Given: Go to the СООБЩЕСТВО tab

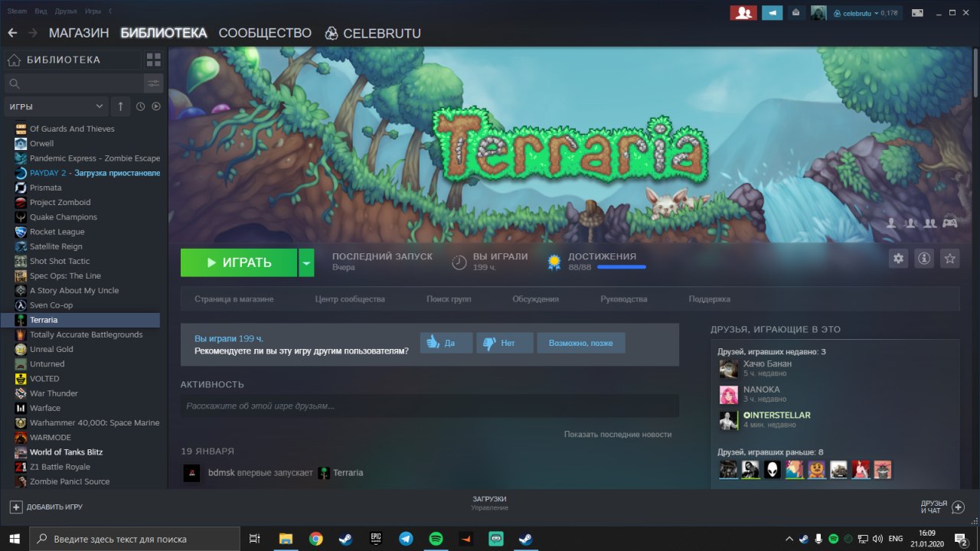Looking at the screenshot, I should (x=265, y=33).
